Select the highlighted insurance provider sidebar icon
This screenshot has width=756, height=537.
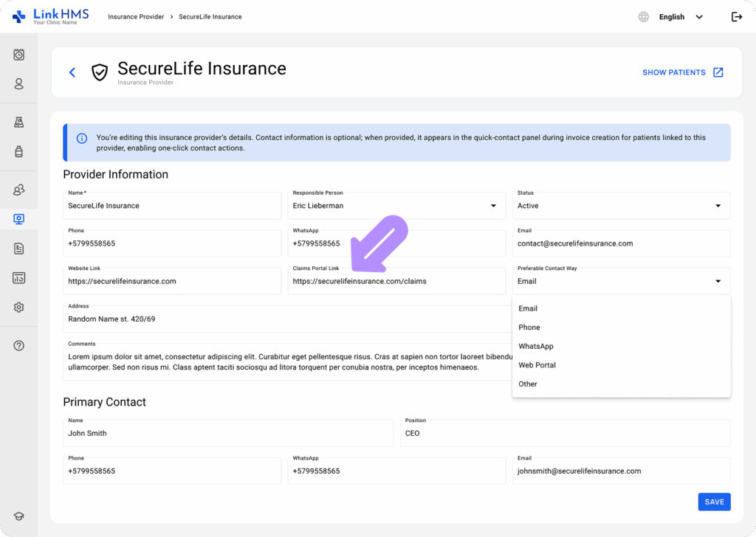click(18, 218)
